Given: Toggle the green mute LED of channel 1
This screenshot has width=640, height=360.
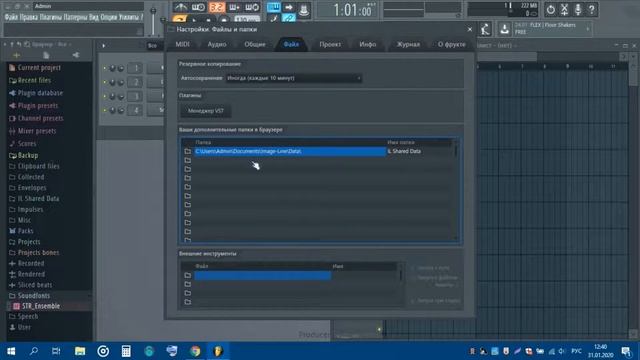Looking at the screenshot, I should [104, 69].
